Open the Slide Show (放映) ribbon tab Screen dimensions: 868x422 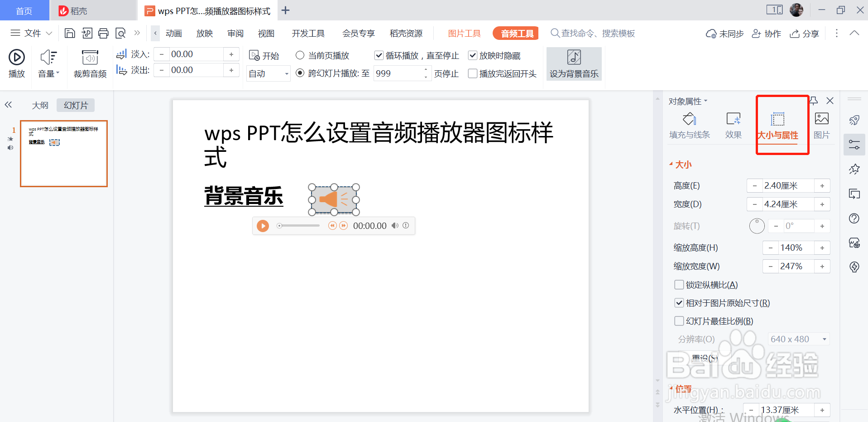coord(205,34)
